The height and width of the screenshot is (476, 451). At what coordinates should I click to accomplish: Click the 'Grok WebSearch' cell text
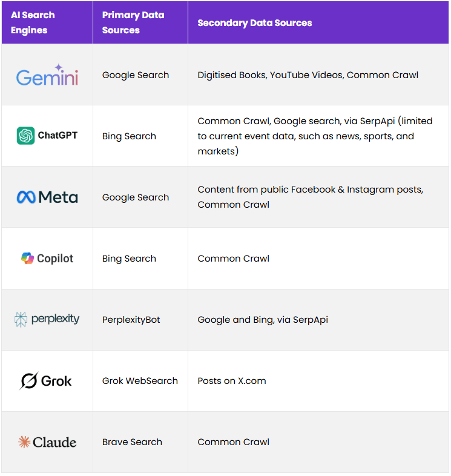140,381
